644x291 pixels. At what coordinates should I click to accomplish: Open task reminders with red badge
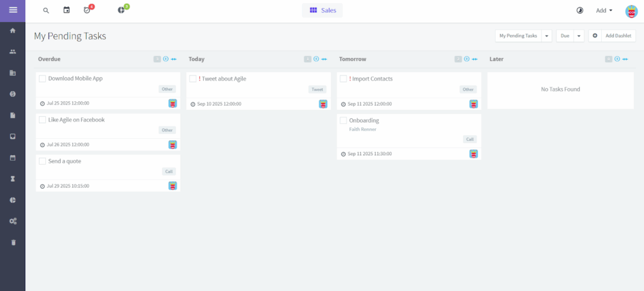tap(87, 11)
